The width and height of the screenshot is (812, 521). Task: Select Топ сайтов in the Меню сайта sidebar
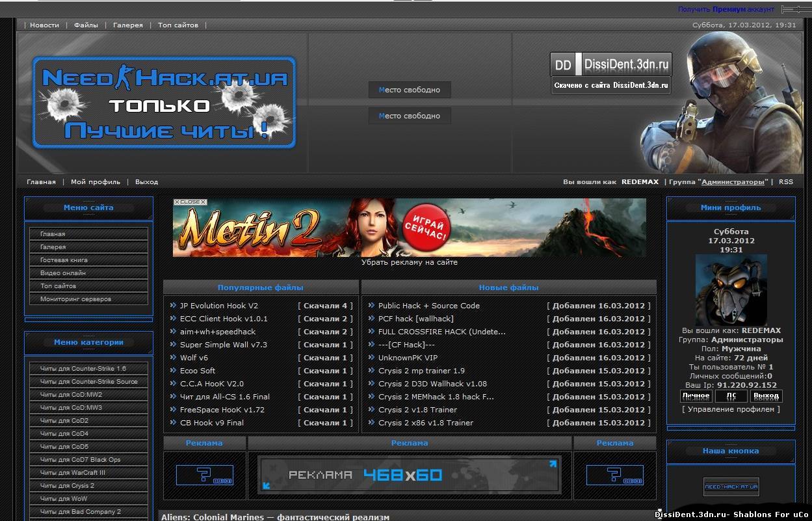tap(89, 286)
